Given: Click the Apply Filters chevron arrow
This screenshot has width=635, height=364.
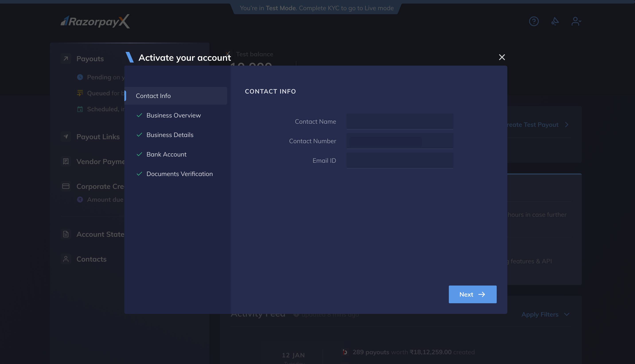Looking at the screenshot, I should [567, 315].
